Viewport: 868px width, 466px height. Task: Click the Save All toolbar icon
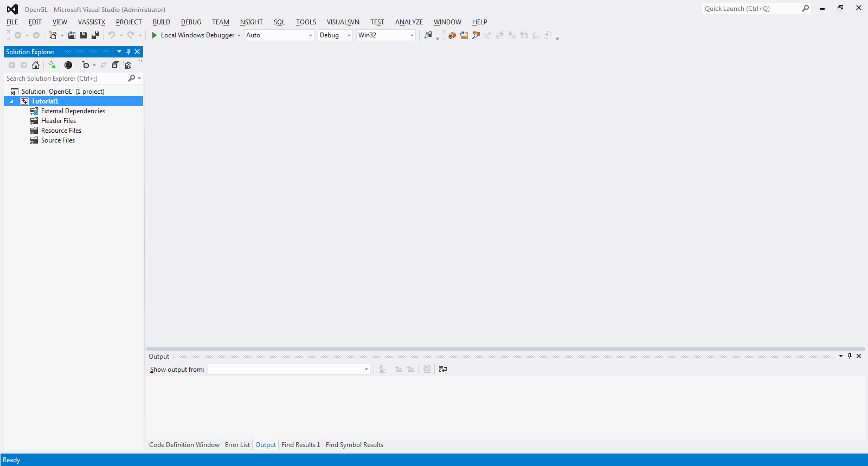[x=95, y=35]
